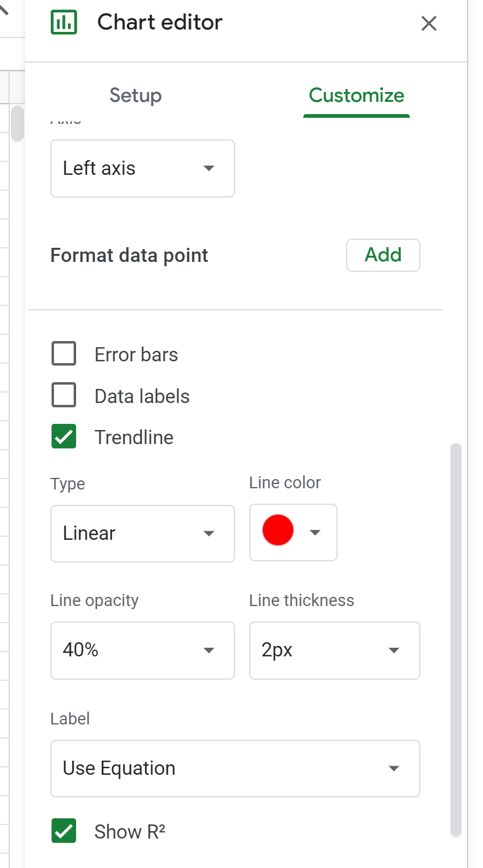Screen dimensions: 483x868
Task: Open the Label dropdown showing Use Equation
Action: click(235, 768)
